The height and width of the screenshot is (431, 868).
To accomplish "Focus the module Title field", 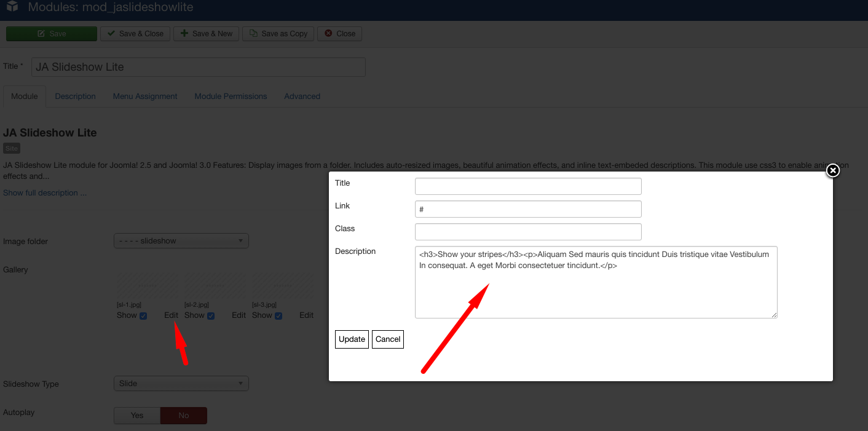I will point(199,67).
